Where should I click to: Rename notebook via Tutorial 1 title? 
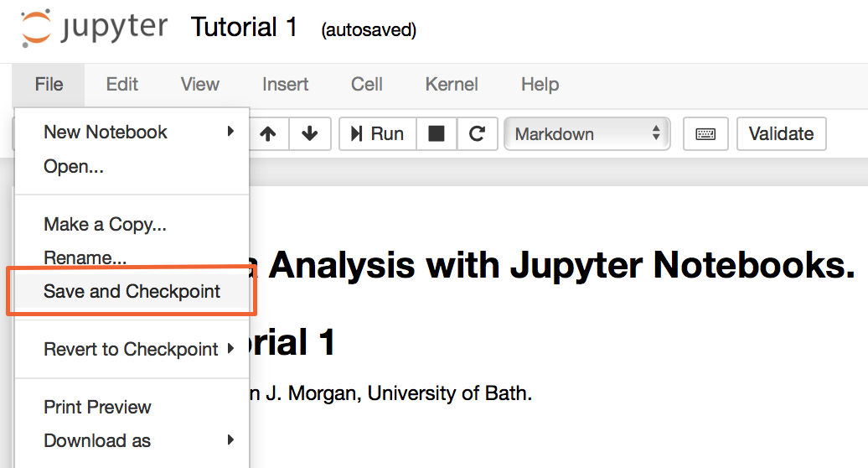(244, 27)
